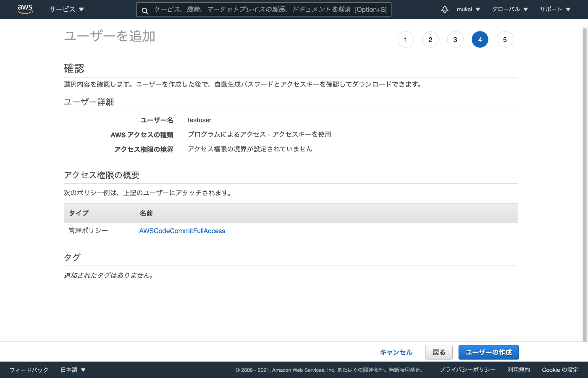Click the ユーザーの作成 button
This screenshot has height=378, width=588.
click(489, 352)
